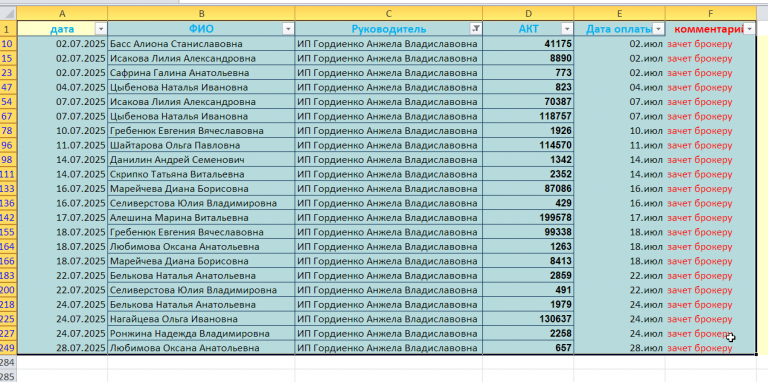Select АКТ value 130637
The image size is (768, 382).
pyautogui.click(x=528, y=319)
